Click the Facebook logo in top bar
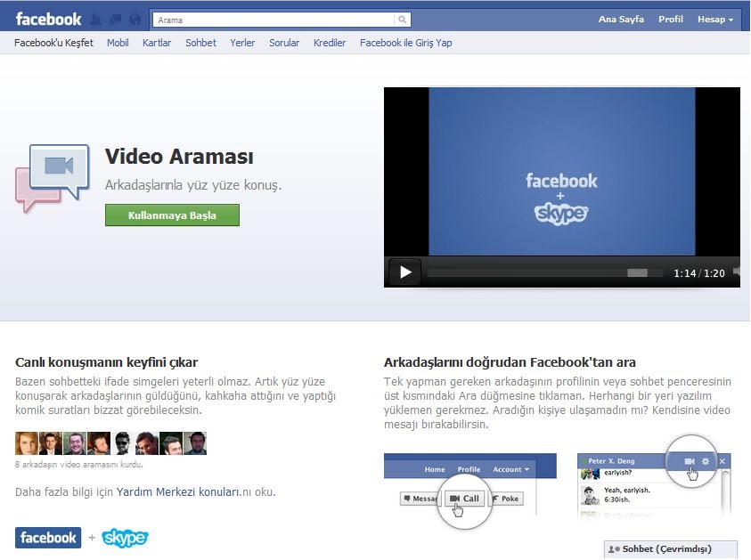Screen dimensions: 751x560 click(48, 20)
